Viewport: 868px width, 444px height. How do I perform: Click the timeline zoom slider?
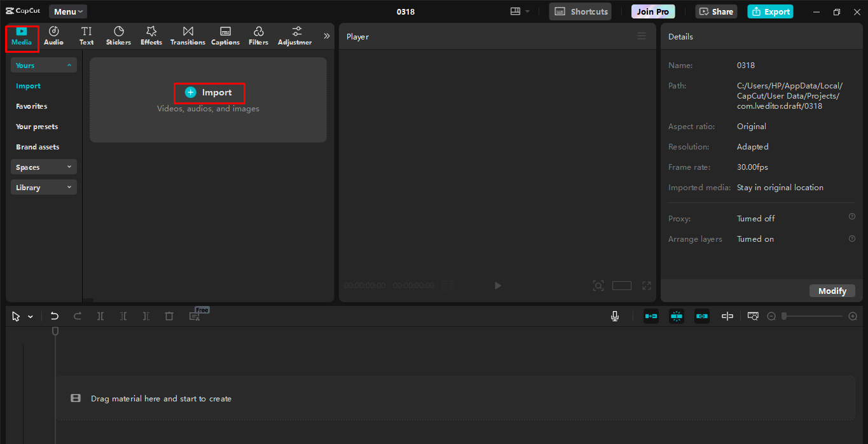click(812, 316)
